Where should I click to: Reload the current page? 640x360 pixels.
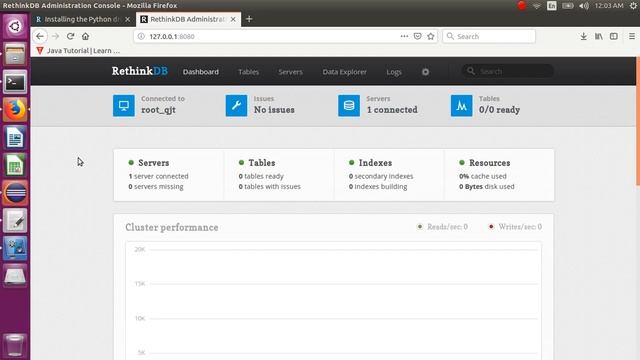click(70, 36)
